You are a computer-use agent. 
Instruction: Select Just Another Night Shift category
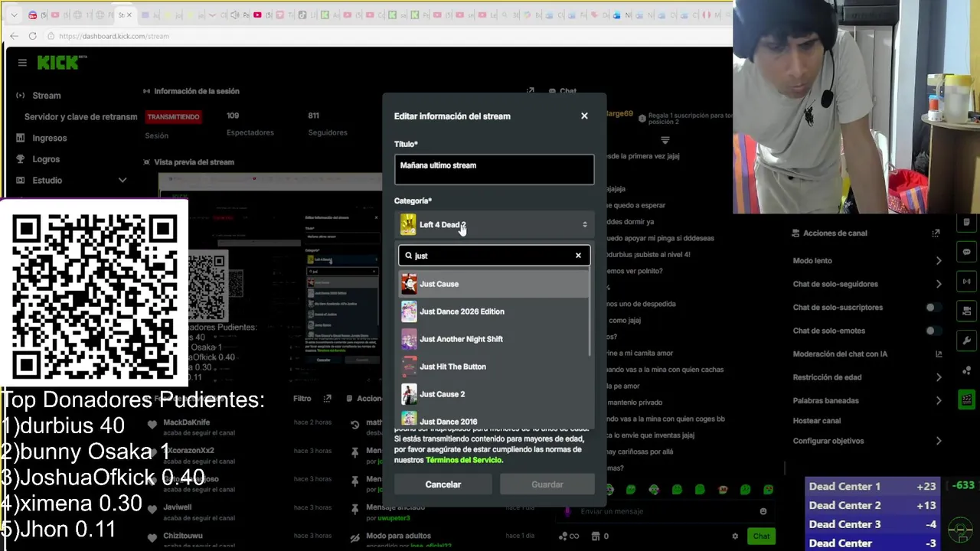(x=494, y=339)
